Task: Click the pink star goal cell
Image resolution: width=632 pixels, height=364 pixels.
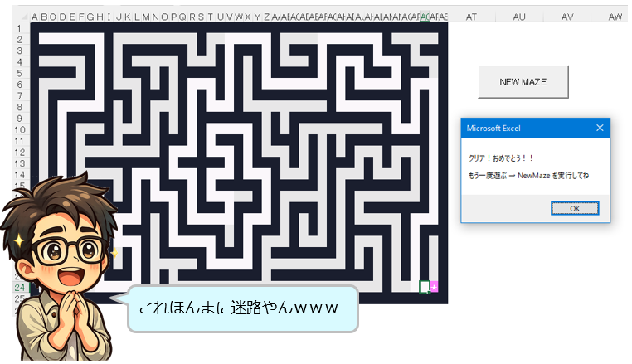Action: [x=434, y=287]
